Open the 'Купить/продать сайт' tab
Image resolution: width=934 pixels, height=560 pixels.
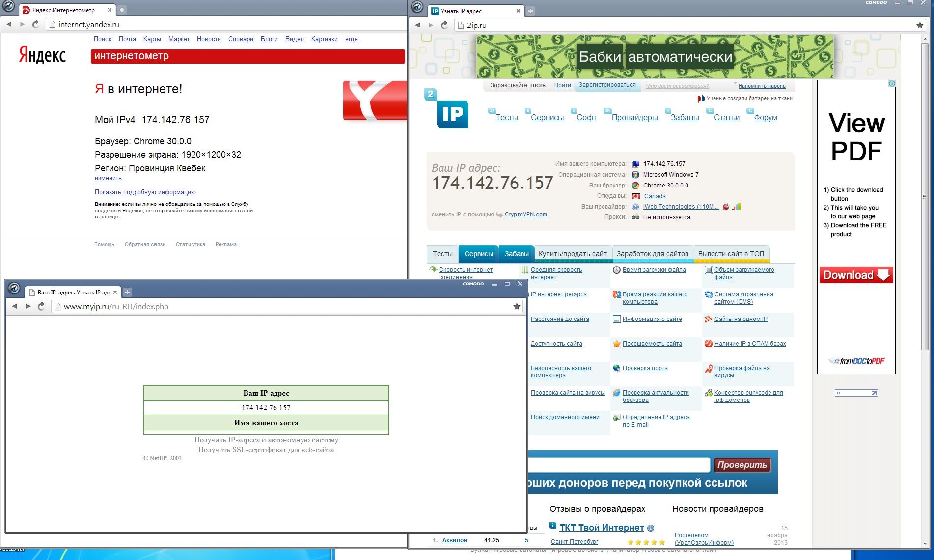pos(573,254)
